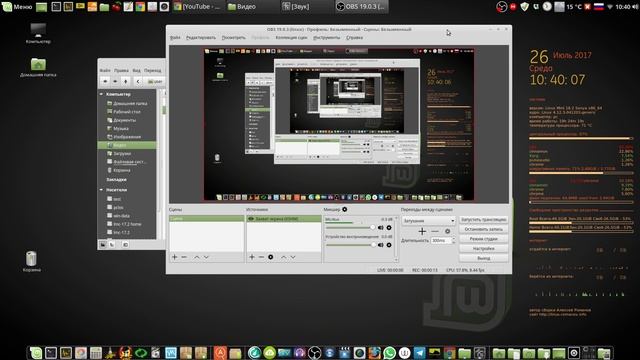Add a scene transition with plus icon
This screenshot has width=640, height=360.
[422, 231]
